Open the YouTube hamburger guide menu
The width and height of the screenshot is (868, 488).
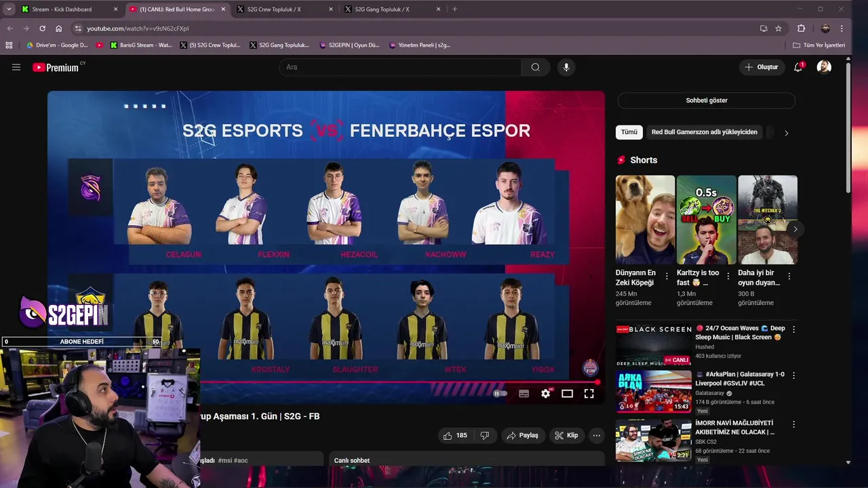pyautogui.click(x=16, y=67)
